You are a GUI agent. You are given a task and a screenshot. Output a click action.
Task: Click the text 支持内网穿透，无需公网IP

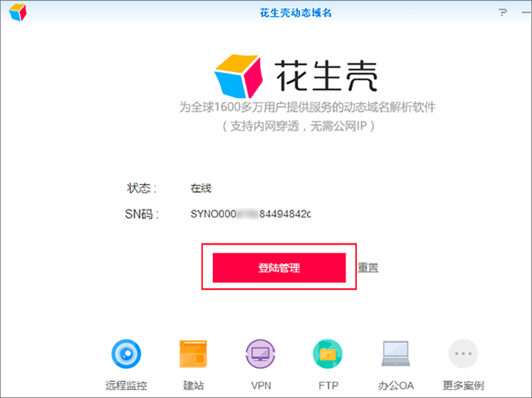(x=299, y=126)
